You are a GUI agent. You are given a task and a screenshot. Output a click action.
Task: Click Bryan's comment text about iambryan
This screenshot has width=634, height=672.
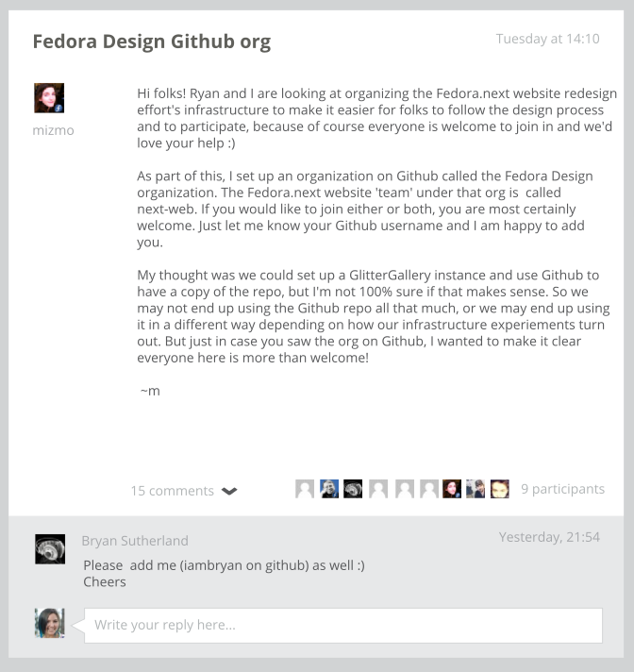point(224,574)
